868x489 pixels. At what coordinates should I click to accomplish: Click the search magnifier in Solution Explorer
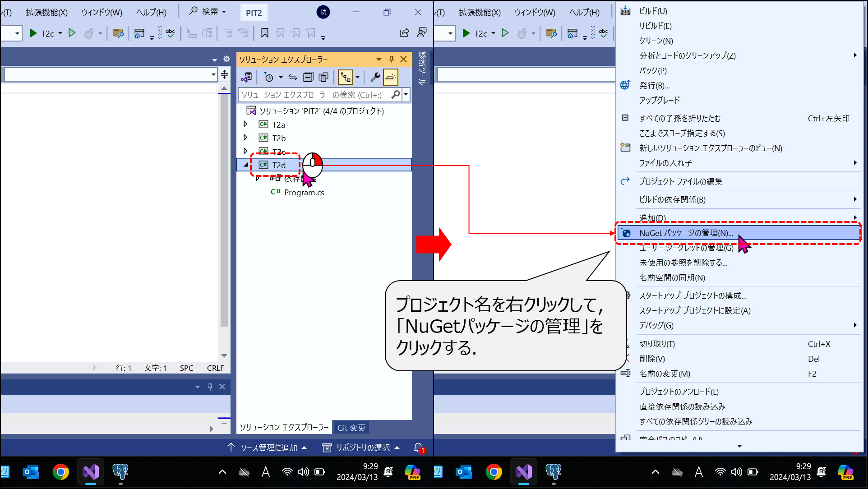click(x=395, y=95)
